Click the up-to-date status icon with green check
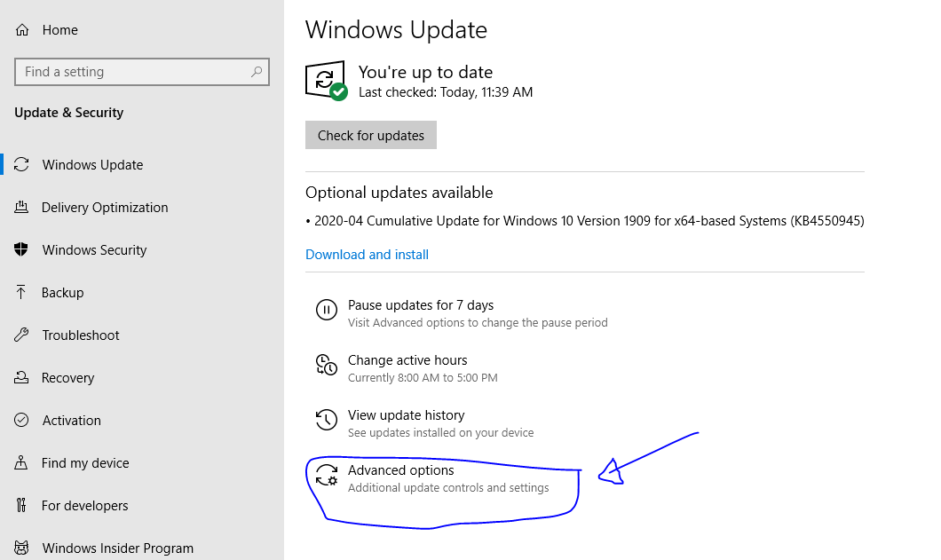This screenshot has height=560, width=941. click(326, 81)
